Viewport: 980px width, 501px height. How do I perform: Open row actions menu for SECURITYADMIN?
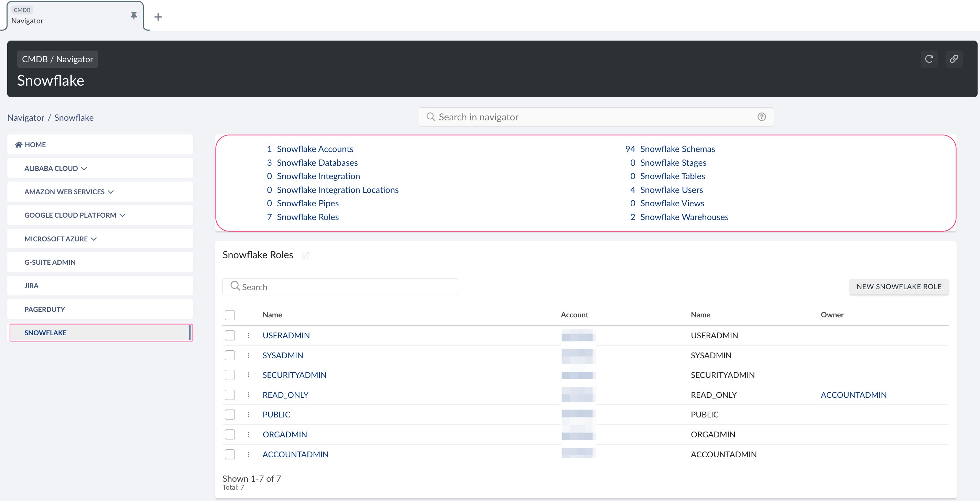tap(248, 375)
